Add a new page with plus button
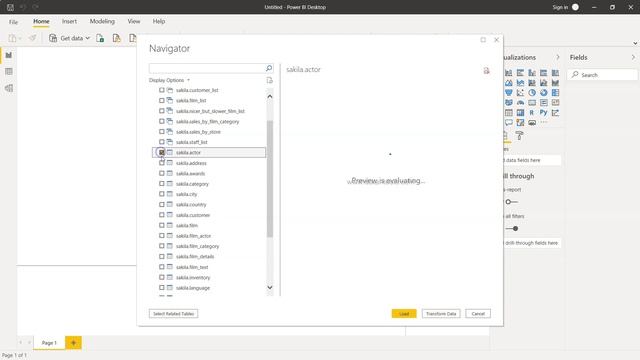 73,343
